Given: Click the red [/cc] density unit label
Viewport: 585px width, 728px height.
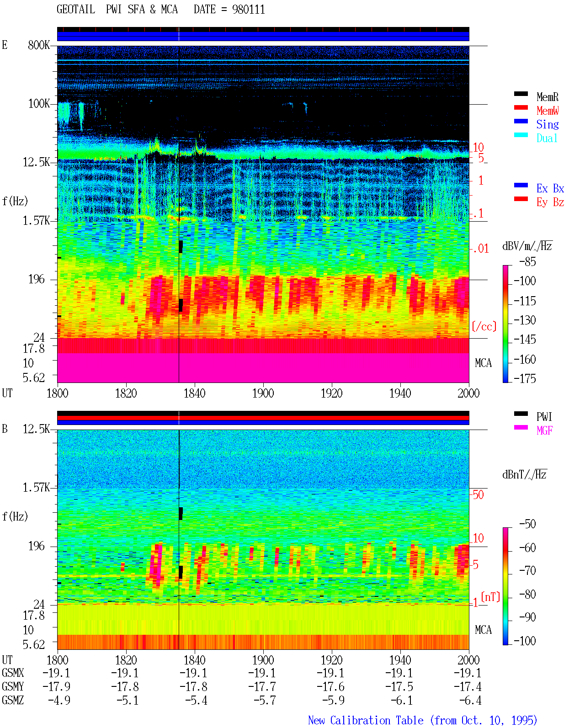Looking at the screenshot, I should (x=484, y=326).
